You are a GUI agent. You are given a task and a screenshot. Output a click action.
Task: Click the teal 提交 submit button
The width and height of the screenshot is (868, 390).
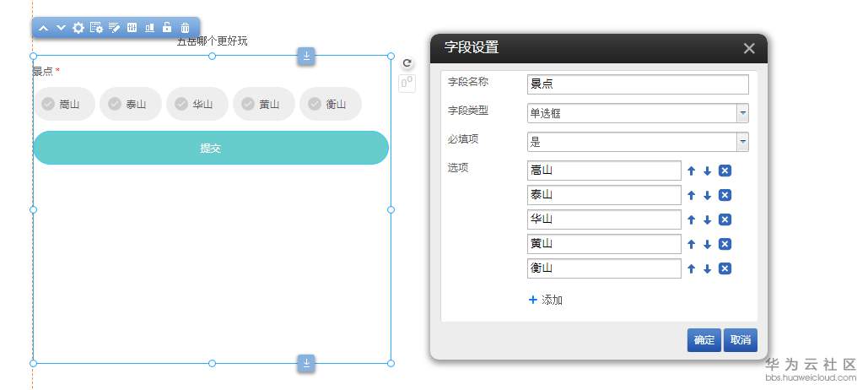click(x=211, y=148)
